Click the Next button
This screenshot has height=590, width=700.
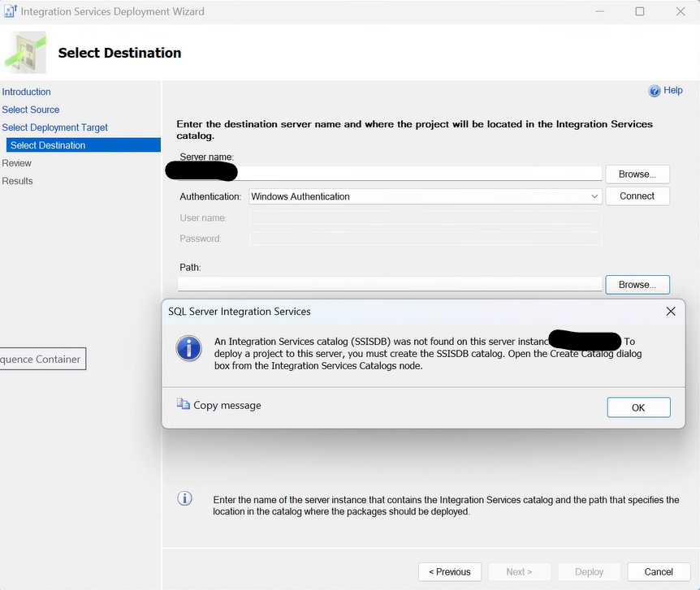(519, 571)
